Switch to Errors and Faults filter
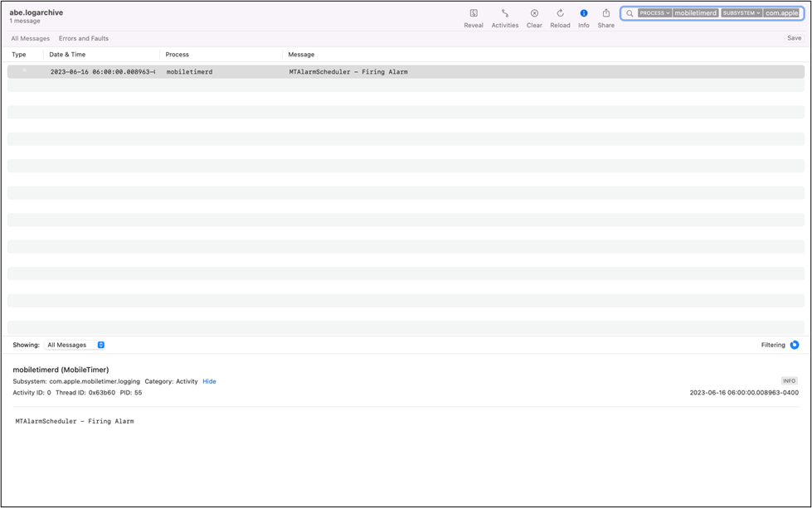Viewport: 812px width, 508px height. (83, 38)
